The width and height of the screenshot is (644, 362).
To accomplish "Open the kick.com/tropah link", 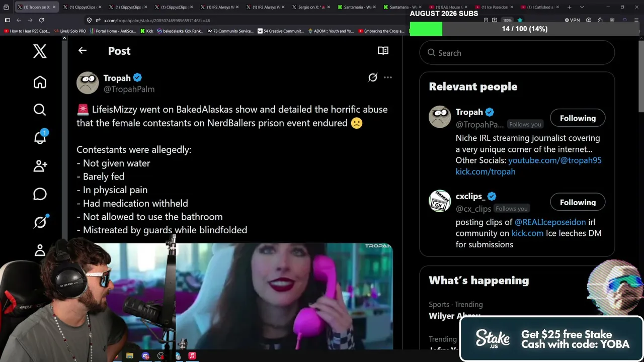I will click(x=486, y=171).
